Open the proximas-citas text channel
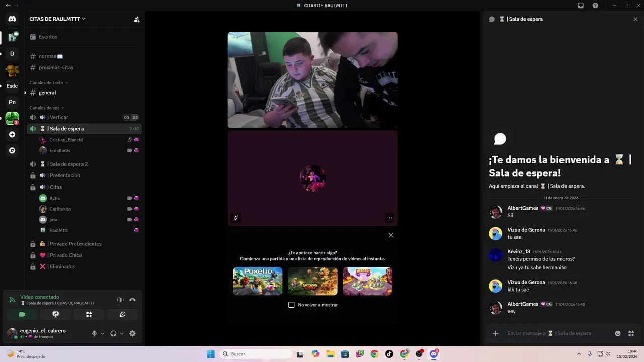Viewport: 644px width, 362px height. (84, 67)
